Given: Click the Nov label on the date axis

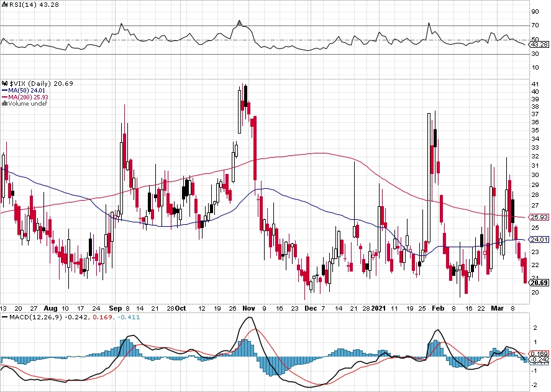Looking at the screenshot, I should click(248, 308).
